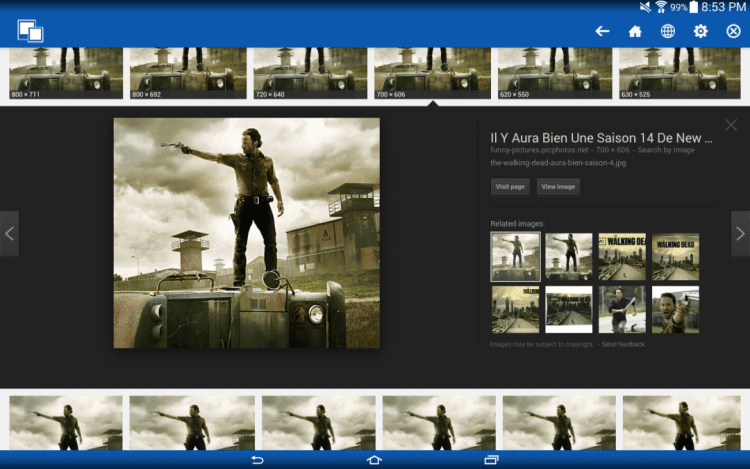Open the title Il Y Aura Bien Une Saison link

(601, 138)
